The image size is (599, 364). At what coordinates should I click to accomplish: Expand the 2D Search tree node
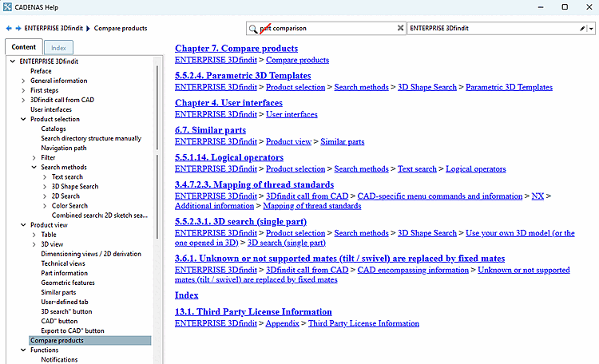(x=45, y=196)
